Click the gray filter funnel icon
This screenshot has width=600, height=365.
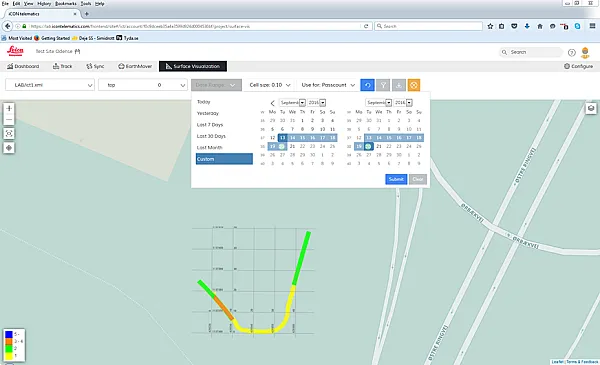point(383,85)
